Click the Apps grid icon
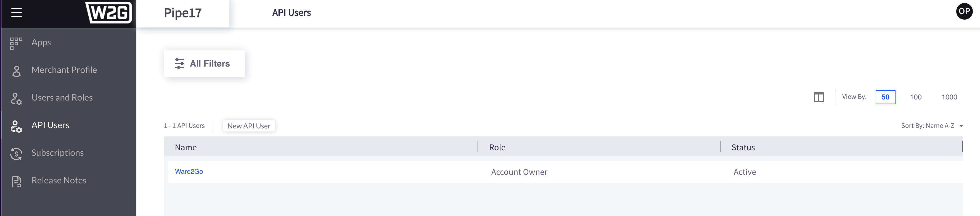980x216 pixels. click(16, 43)
